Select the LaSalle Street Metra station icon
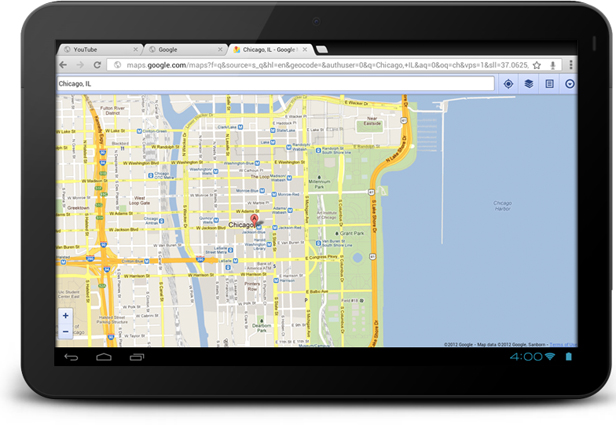616x425 pixels. point(231,250)
